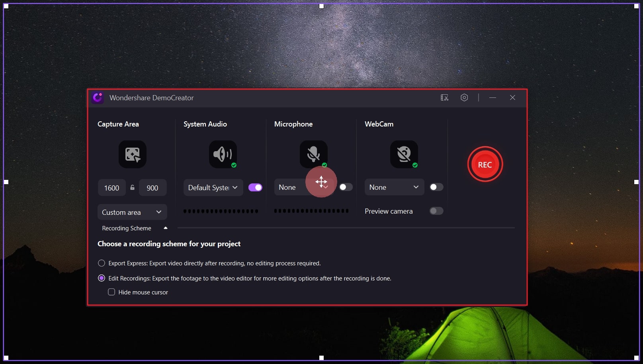This screenshot has width=643, height=364.
Task: Click the muted Microphone icon
Action: 314,154
